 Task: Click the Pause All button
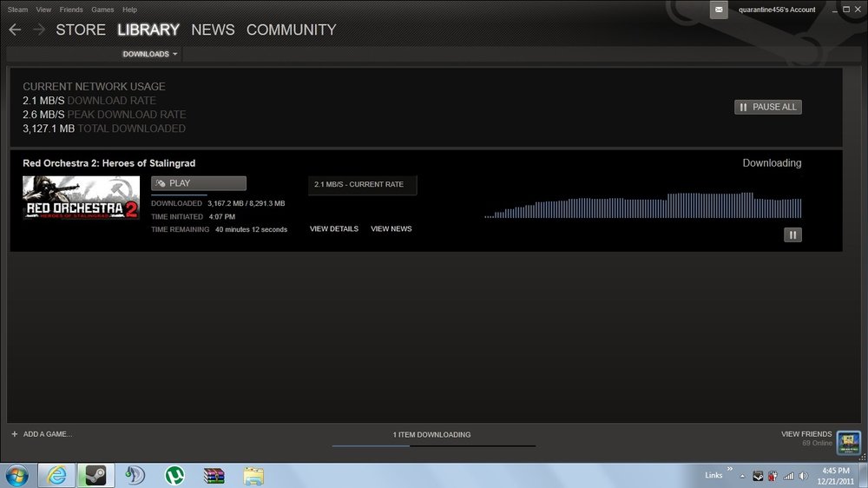[x=768, y=107]
